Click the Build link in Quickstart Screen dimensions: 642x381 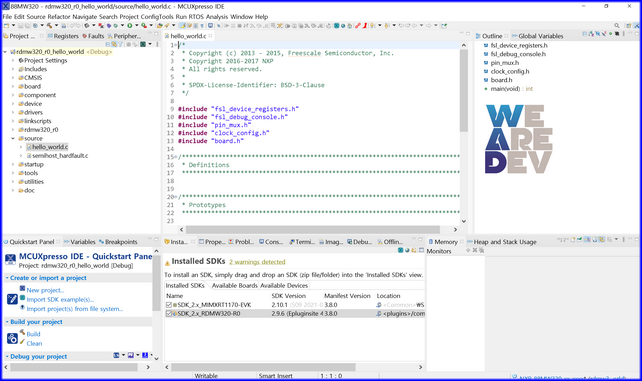[x=34, y=334]
